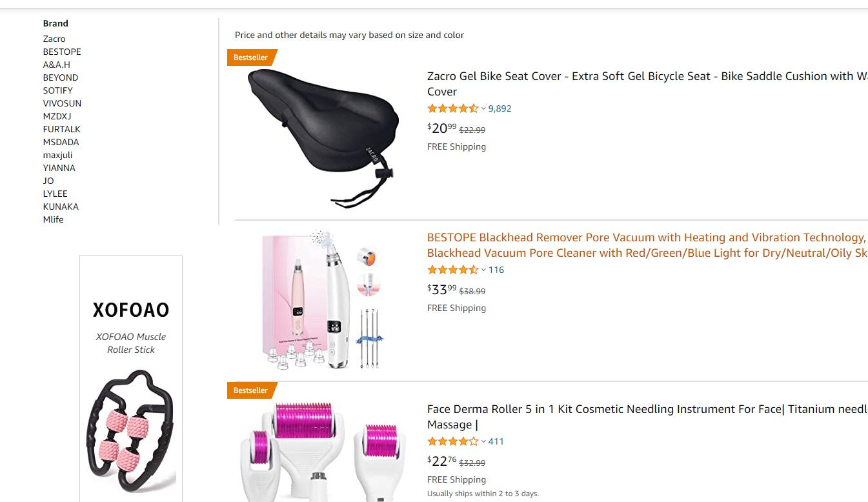868x502 pixels.
Task: Choose the FURTALK brand filter
Action: [61, 129]
